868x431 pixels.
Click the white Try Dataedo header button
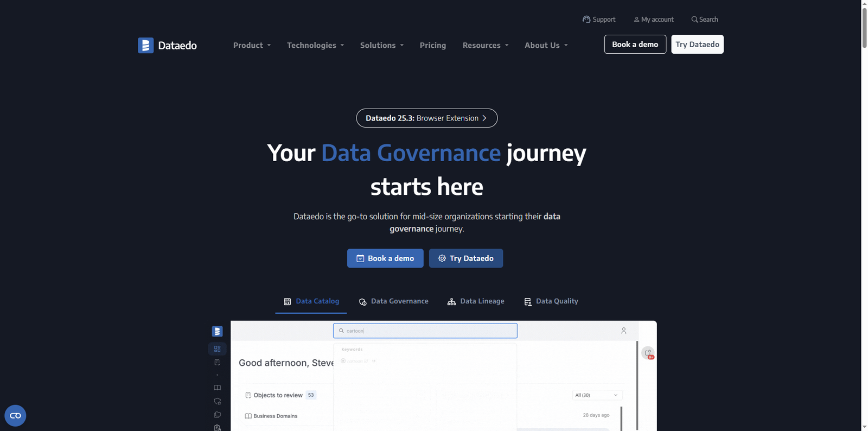click(x=698, y=45)
